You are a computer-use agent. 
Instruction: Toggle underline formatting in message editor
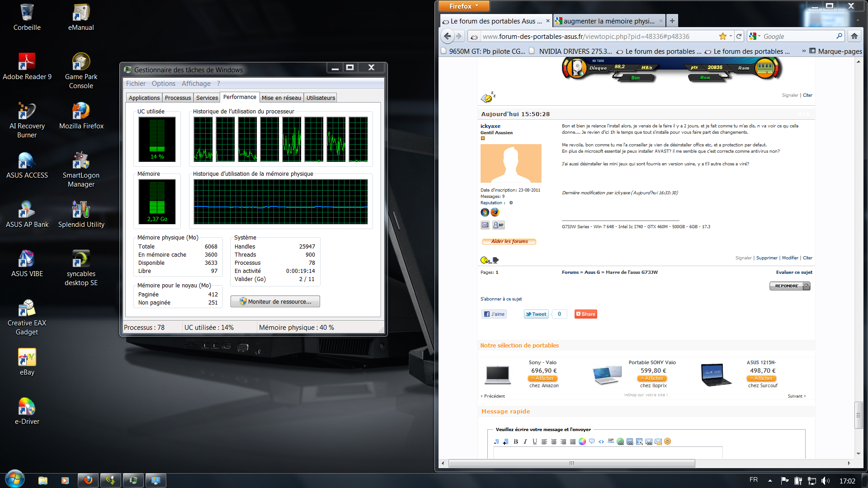[534, 441]
